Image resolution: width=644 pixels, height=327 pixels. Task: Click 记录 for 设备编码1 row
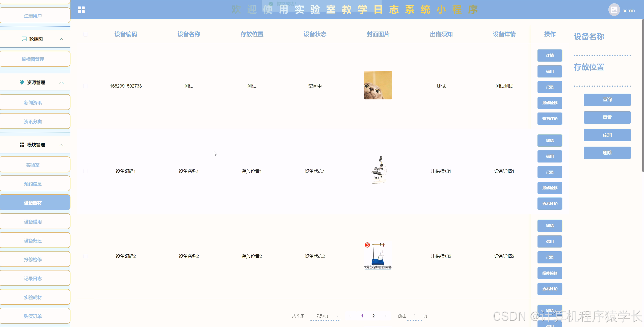(550, 172)
